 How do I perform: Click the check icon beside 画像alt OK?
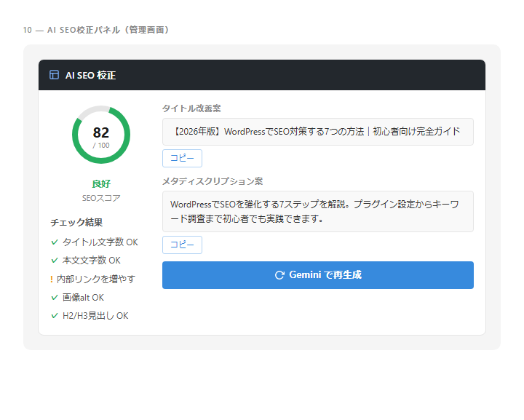55,298
